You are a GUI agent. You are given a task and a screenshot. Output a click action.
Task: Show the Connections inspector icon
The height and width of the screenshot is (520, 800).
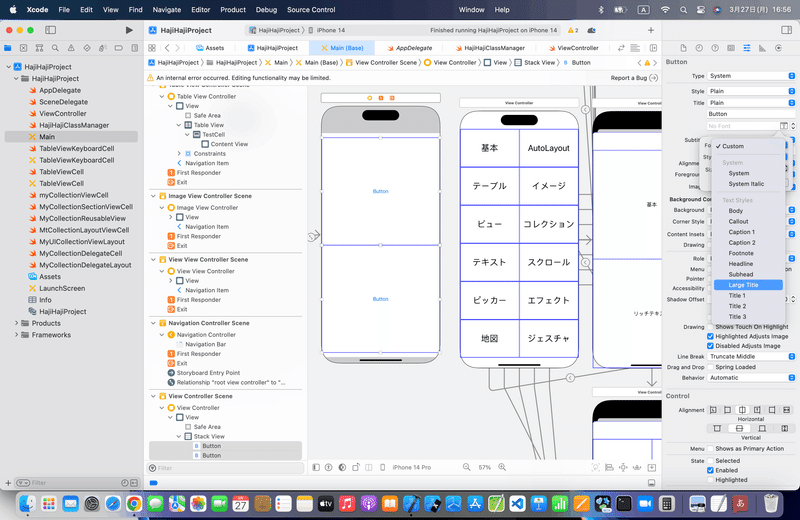point(778,48)
